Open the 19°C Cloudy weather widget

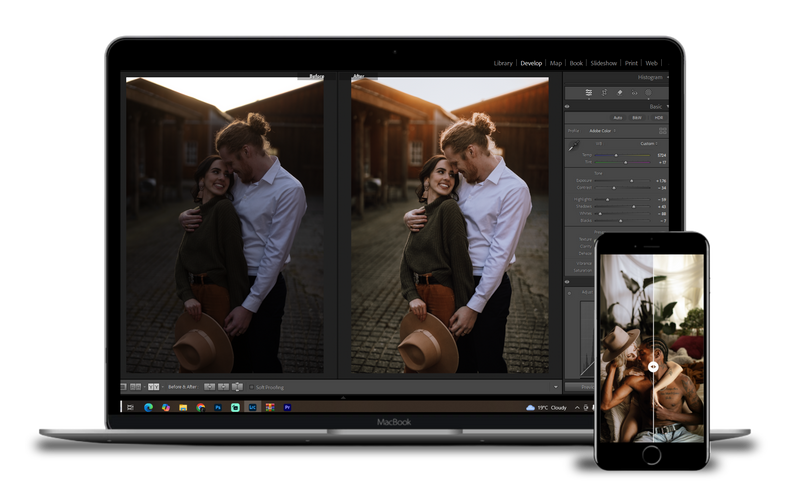(x=546, y=408)
